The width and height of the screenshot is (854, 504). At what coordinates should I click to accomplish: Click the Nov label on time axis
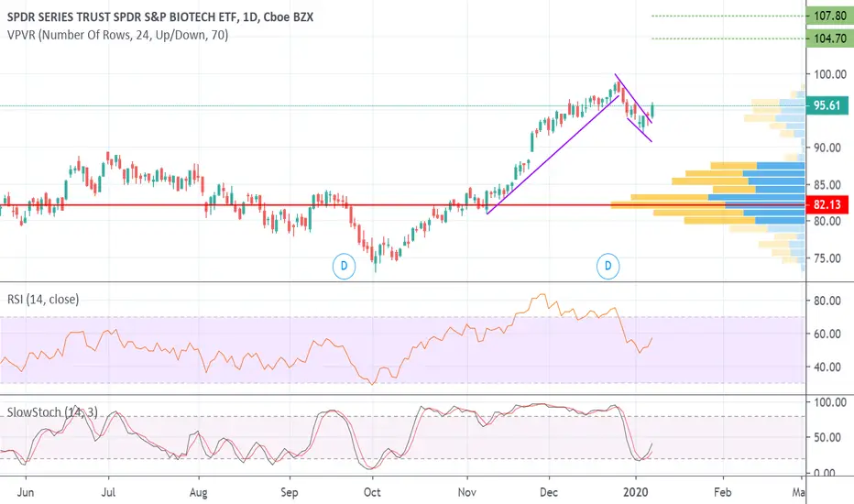466,492
